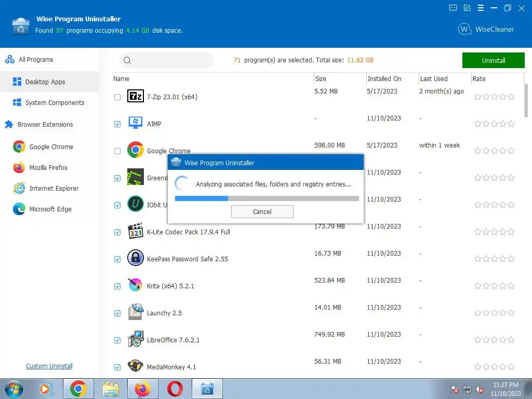Image resolution: width=532 pixels, height=399 pixels.
Task: Switch to Desktop Apps category
Action: click(x=49, y=82)
